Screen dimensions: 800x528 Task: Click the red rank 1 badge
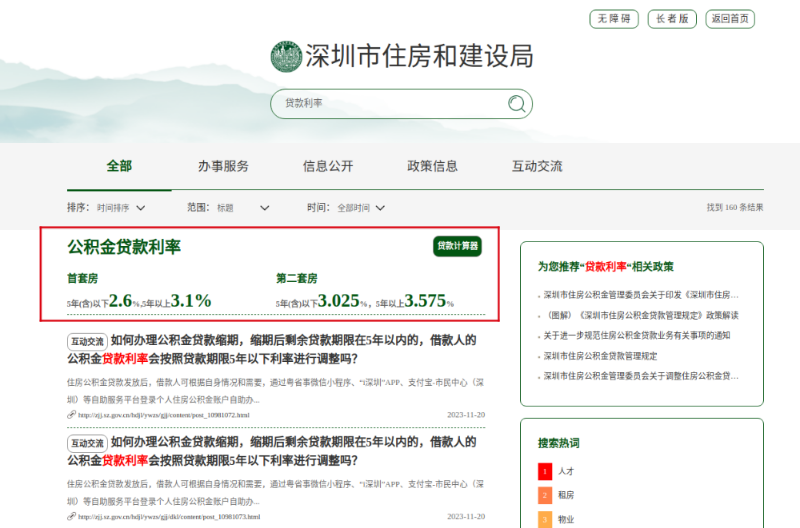(x=544, y=469)
